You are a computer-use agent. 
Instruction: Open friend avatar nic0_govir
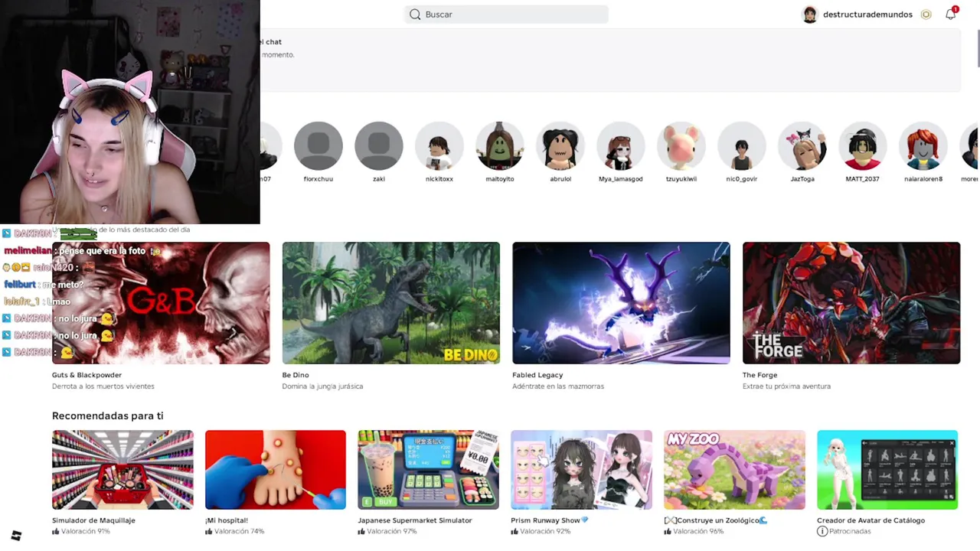(742, 145)
